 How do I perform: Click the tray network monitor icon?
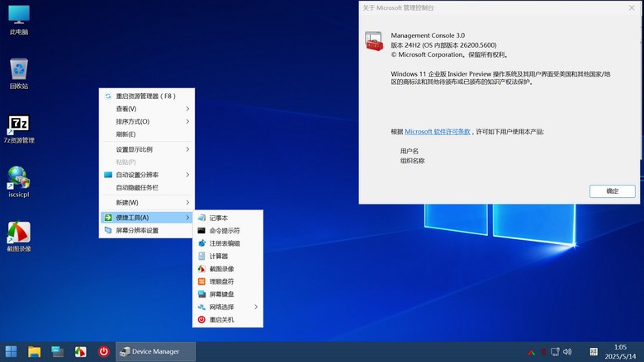point(556,351)
